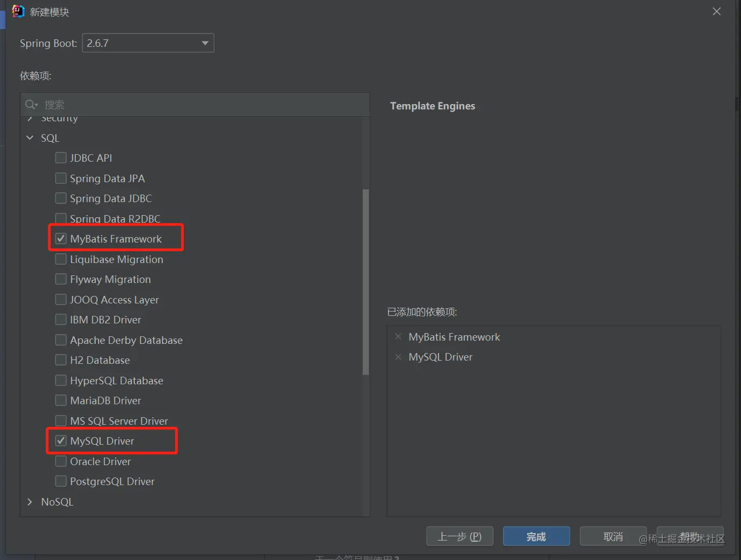Select MySQL Driver text in added list
Image resolution: width=741 pixels, height=560 pixels.
point(440,357)
